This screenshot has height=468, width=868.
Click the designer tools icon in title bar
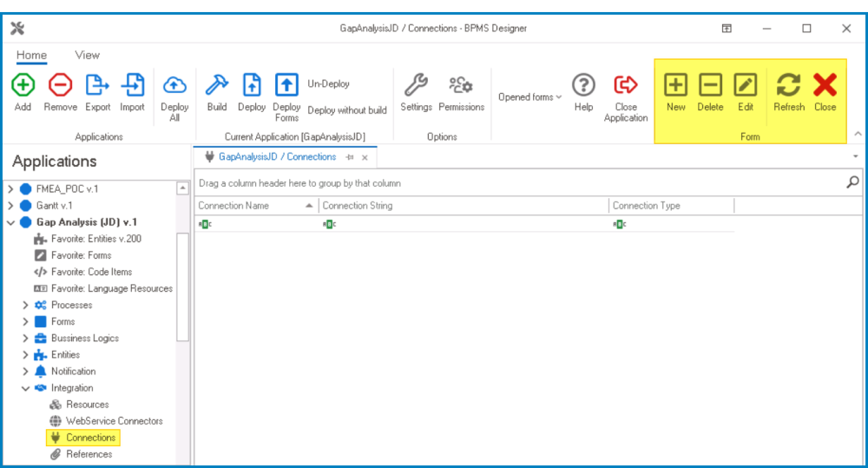17,29
